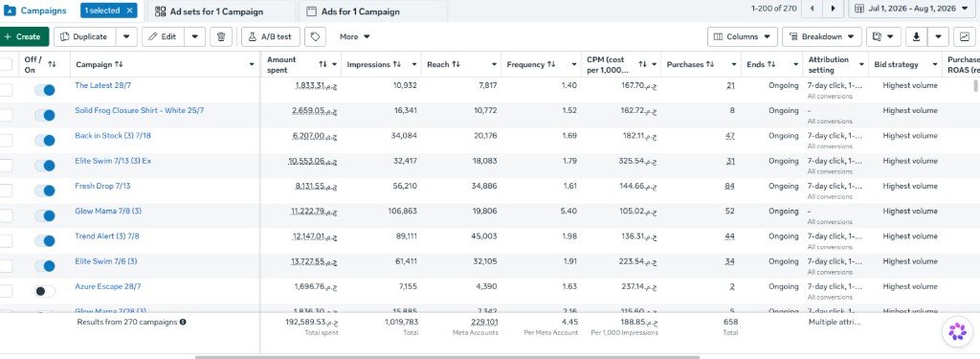The image size is (980, 359).
Task: Check the select-all header checkbox
Action: [6, 64]
